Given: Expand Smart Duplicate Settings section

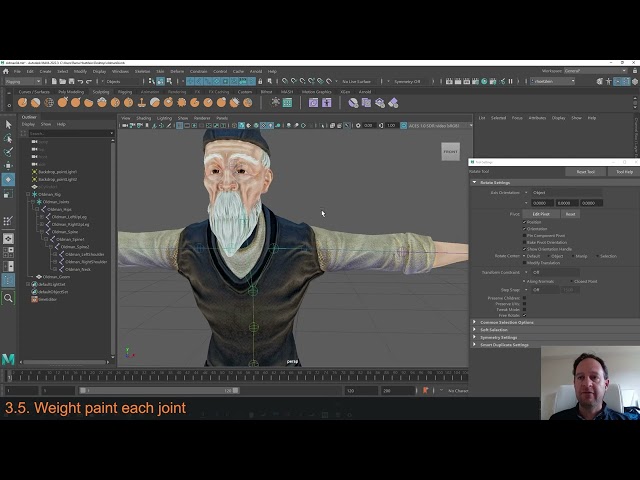Looking at the screenshot, I should pos(475,344).
